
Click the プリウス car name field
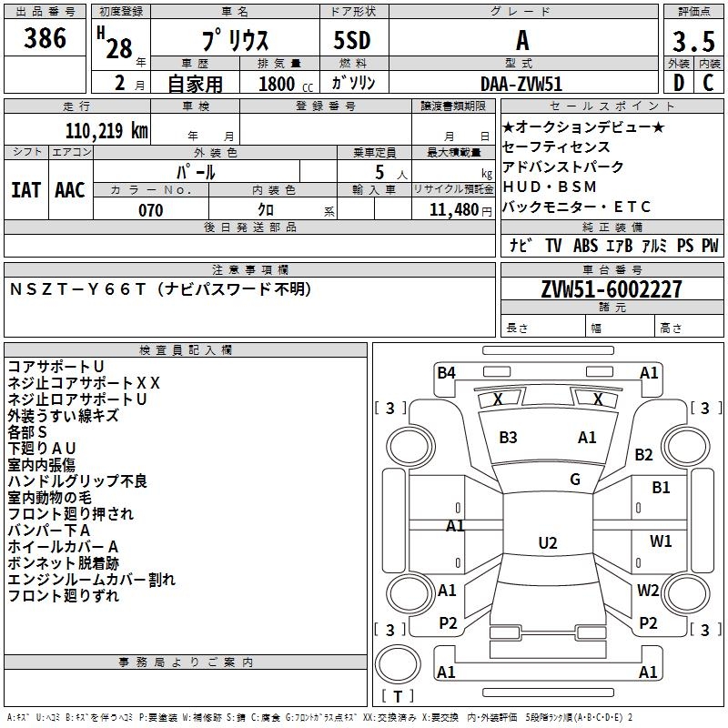pyautogui.click(x=233, y=42)
